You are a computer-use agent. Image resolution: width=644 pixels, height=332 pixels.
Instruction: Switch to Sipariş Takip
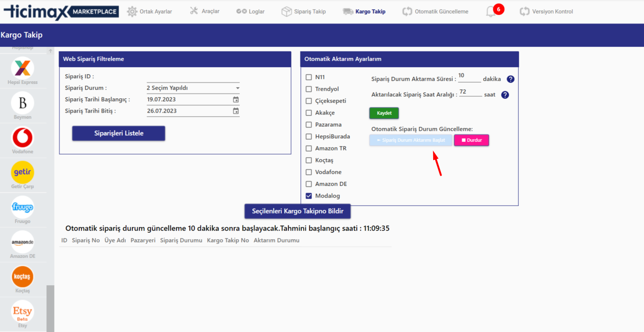304,12
